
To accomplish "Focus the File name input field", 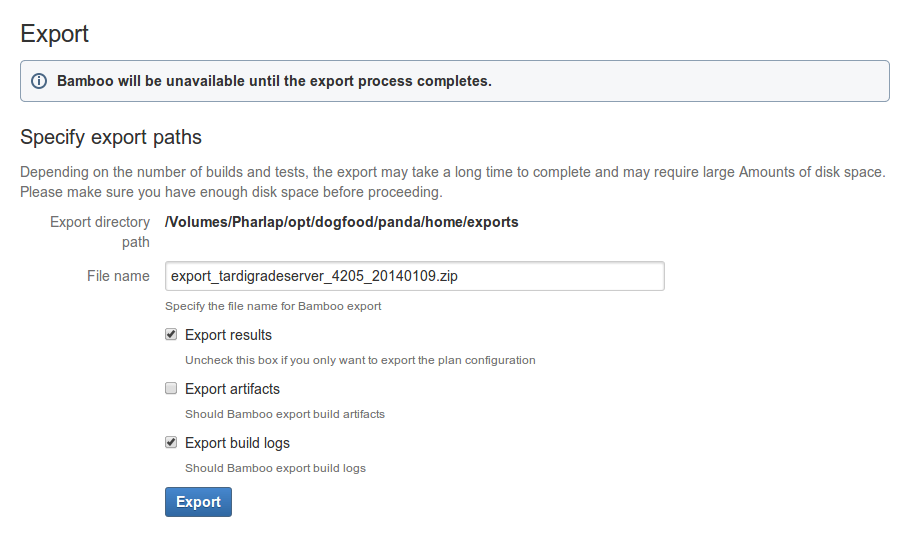I will point(415,276).
